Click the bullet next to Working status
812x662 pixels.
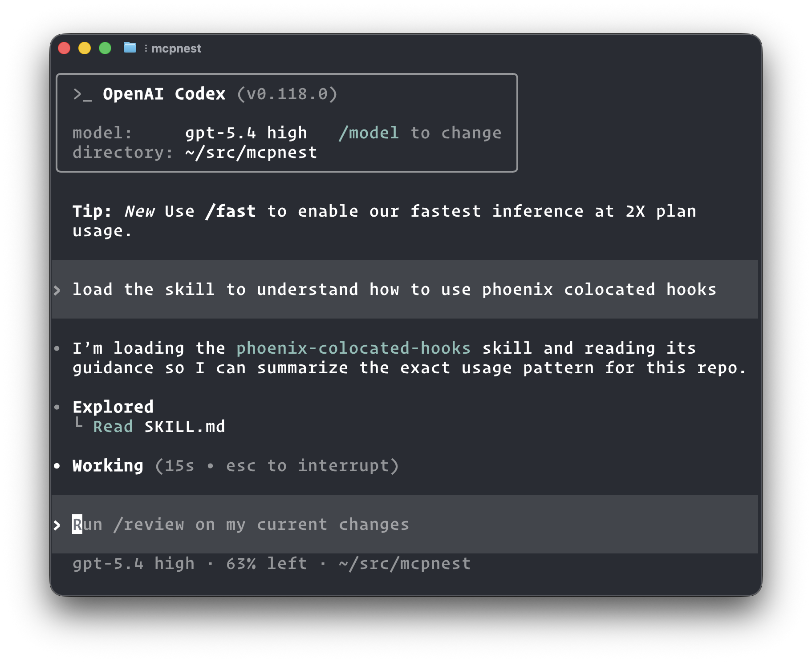pos(57,465)
